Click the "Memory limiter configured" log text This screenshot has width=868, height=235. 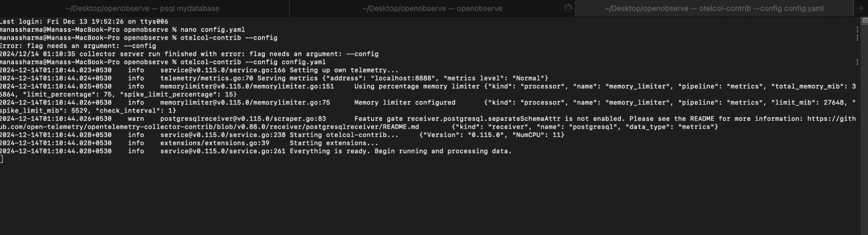[x=405, y=103]
